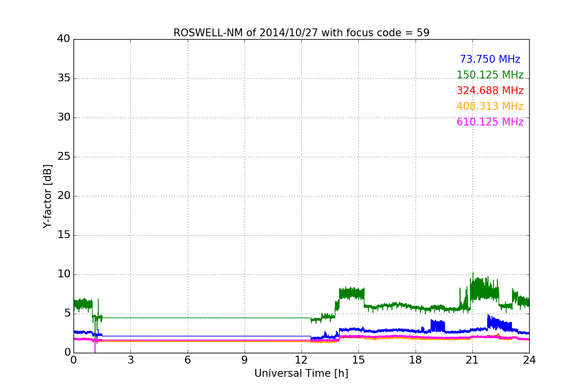Click the Y-factor [dB] axis label
The width and height of the screenshot is (588, 392).
tap(48, 196)
